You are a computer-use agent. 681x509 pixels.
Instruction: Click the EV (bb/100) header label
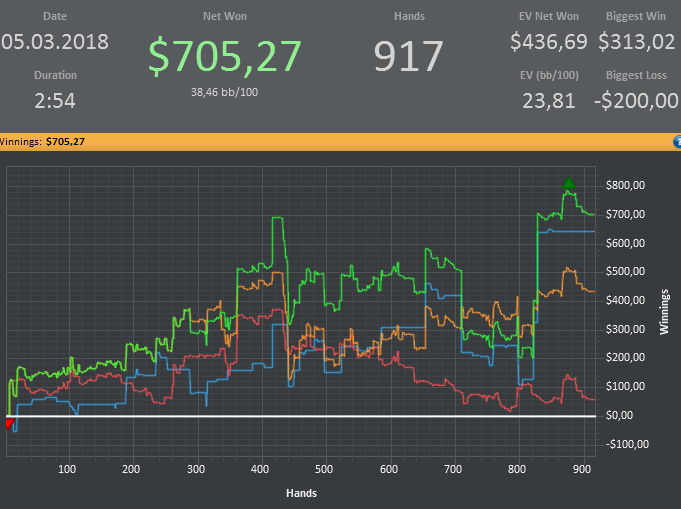549,76
